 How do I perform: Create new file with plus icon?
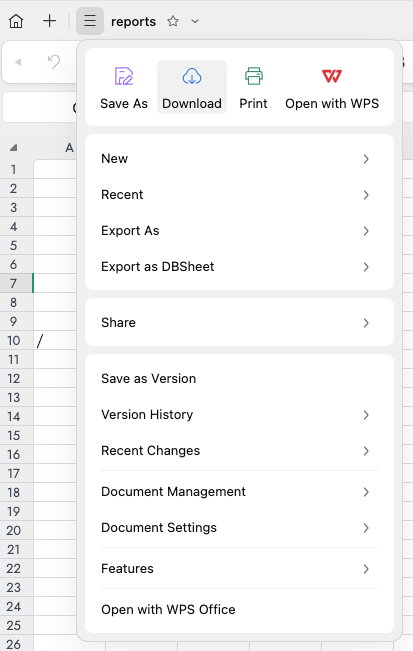[49, 21]
